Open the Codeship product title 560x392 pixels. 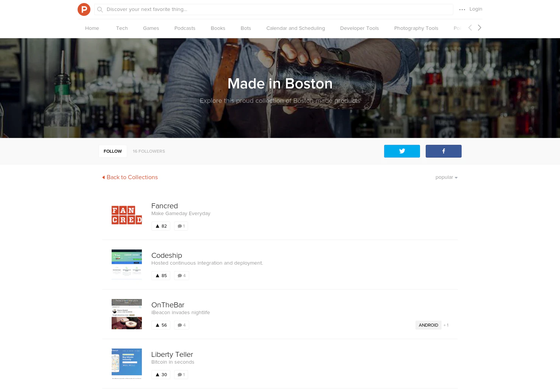point(166,256)
